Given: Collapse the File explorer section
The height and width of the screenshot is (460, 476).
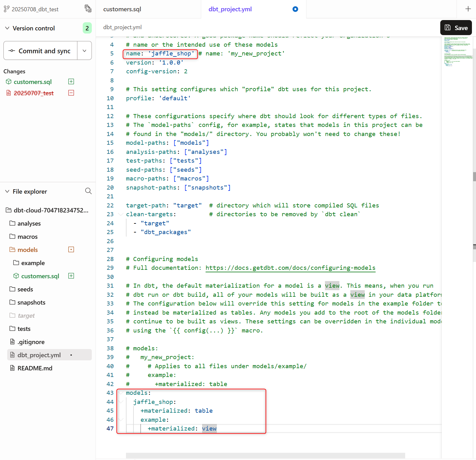Looking at the screenshot, I should click(x=7, y=191).
